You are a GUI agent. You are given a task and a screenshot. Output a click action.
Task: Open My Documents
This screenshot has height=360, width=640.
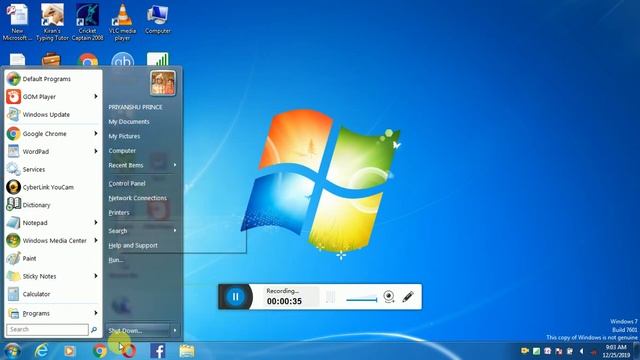pyautogui.click(x=129, y=122)
